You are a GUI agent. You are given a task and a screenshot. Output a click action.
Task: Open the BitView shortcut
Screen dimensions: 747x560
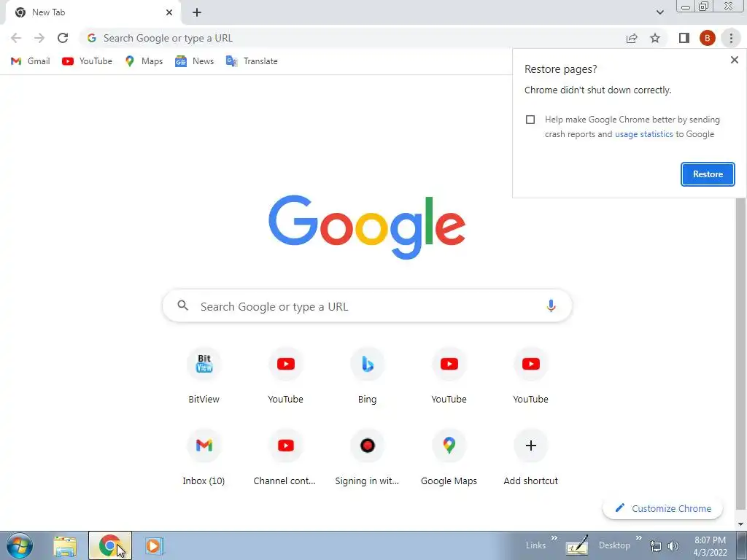204,376
